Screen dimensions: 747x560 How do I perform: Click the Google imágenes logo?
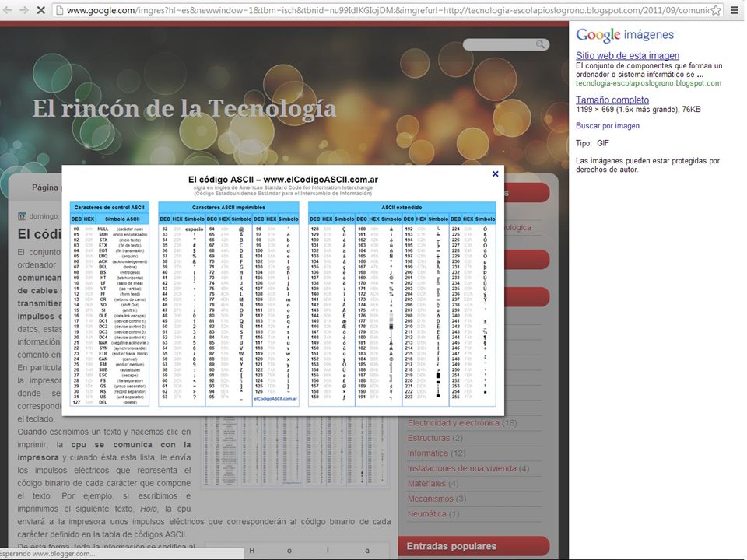point(625,35)
